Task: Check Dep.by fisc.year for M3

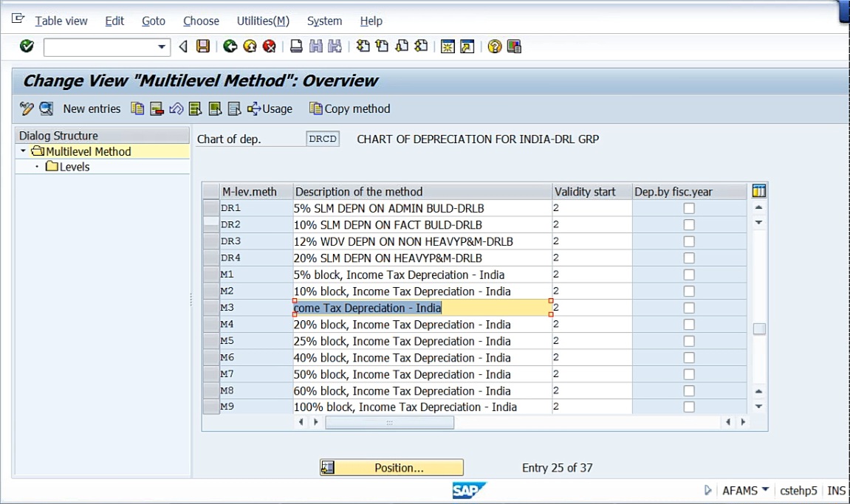Action: click(x=689, y=308)
